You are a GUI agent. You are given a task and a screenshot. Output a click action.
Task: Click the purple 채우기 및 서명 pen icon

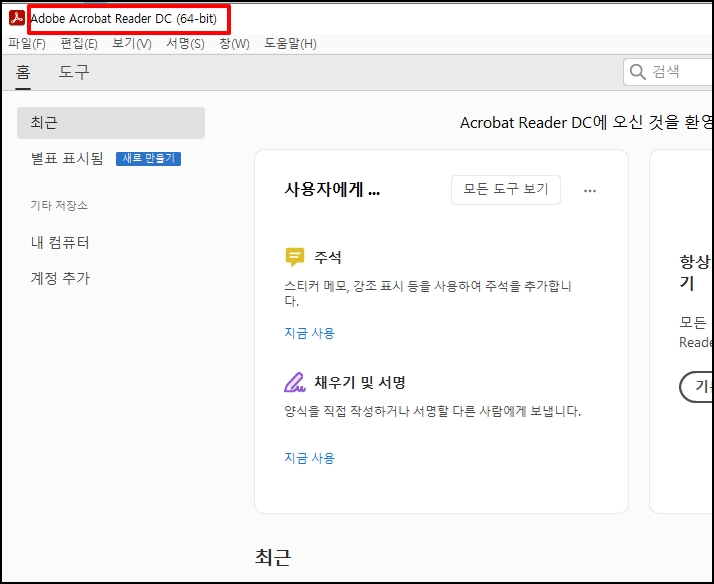point(295,382)
